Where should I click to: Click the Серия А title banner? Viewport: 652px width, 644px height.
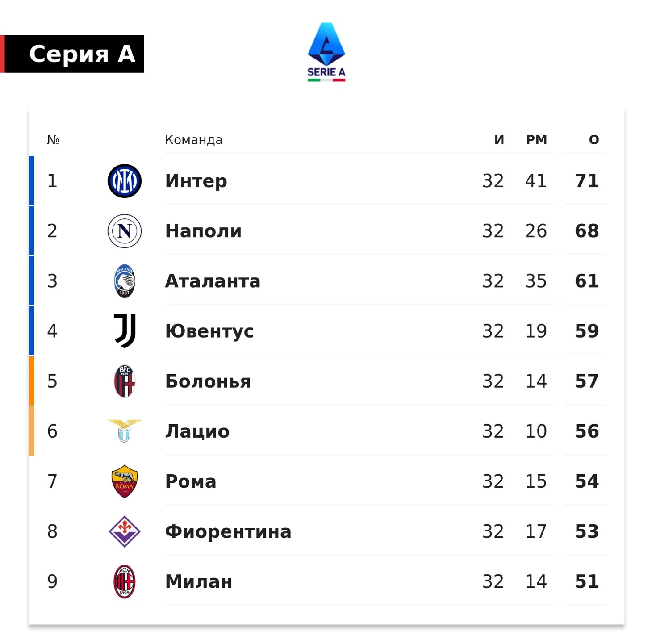click(x=72, y=54)
